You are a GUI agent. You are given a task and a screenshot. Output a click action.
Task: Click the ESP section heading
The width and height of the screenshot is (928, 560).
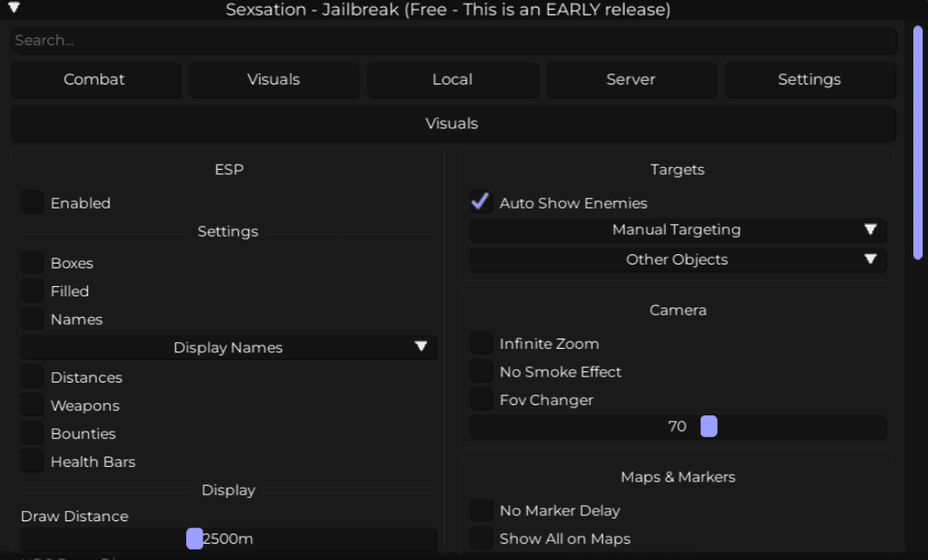pyautogui.click(x=229, y=170)
